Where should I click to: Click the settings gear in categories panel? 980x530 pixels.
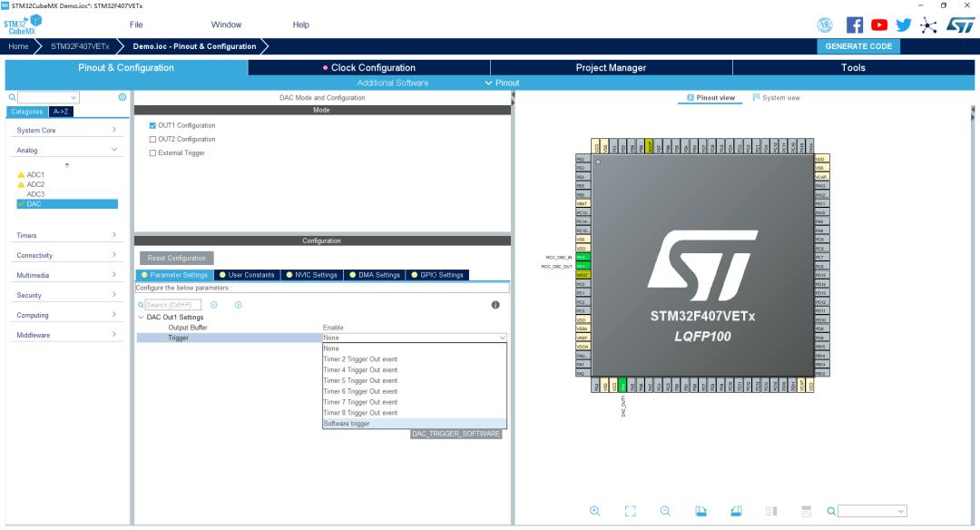pos(122,97)
